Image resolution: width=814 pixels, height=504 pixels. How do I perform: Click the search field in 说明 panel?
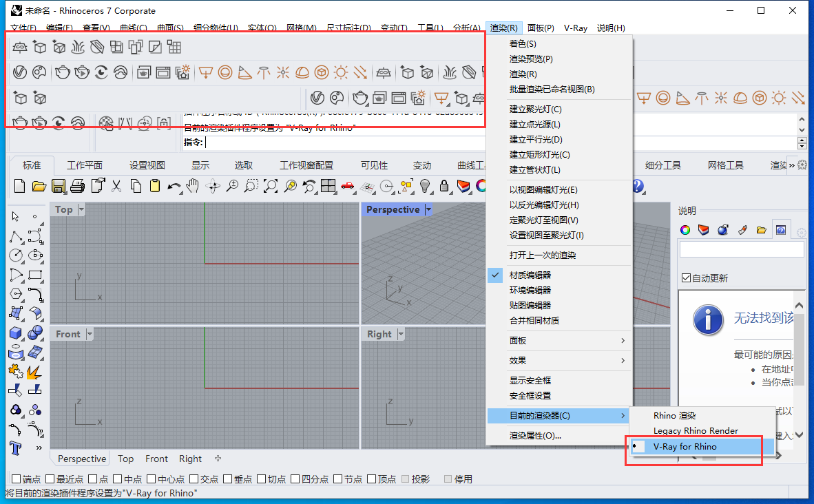741,250
